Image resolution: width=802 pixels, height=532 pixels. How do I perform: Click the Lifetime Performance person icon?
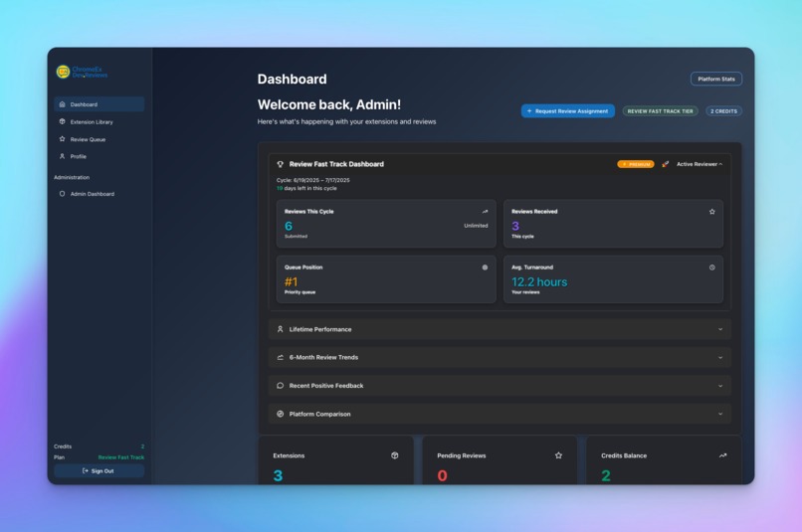click(281, 329)
